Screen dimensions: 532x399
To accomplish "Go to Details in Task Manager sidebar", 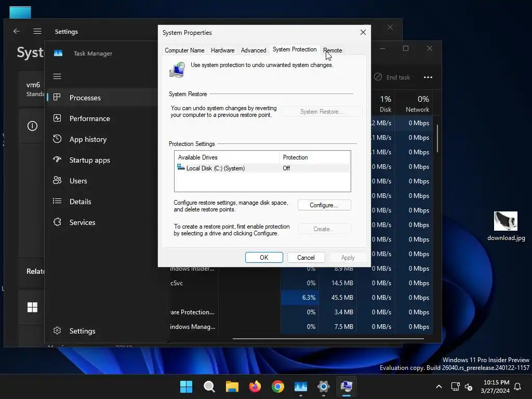I will click(80, 202).
